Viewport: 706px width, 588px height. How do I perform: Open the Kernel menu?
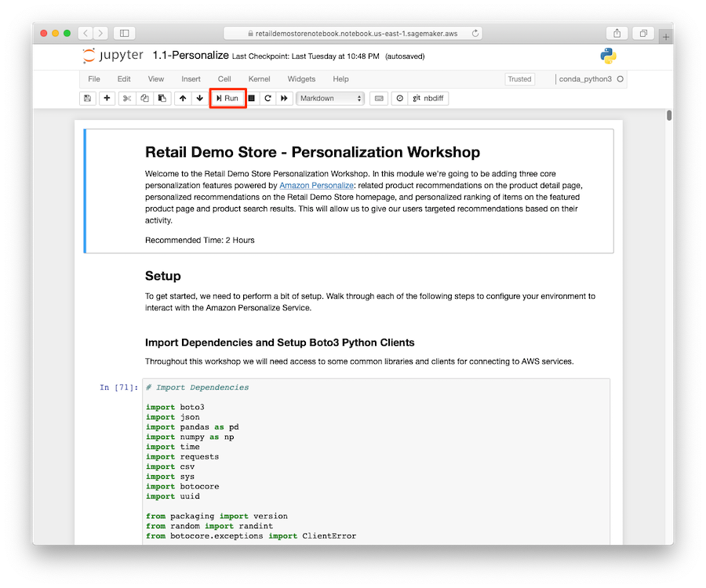click(x=260, y=78)
